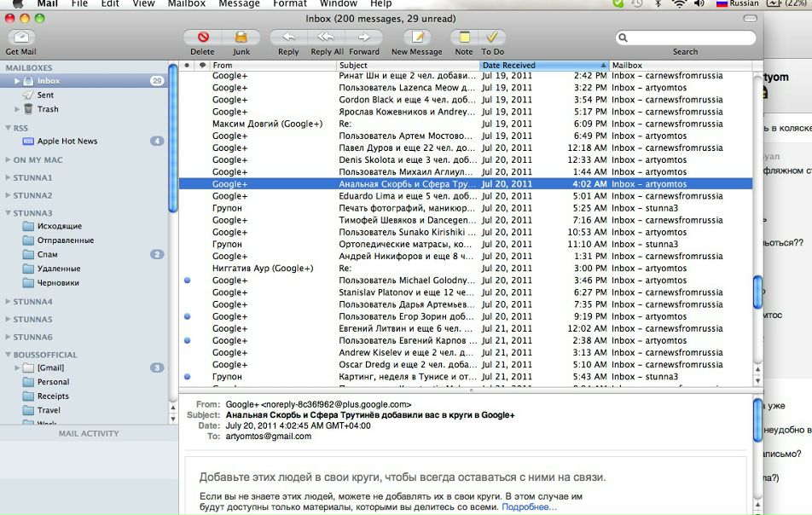The image size is (812, 515).
Task: Open the Спам folder under STUNNA3
Action: click(48, 254)
